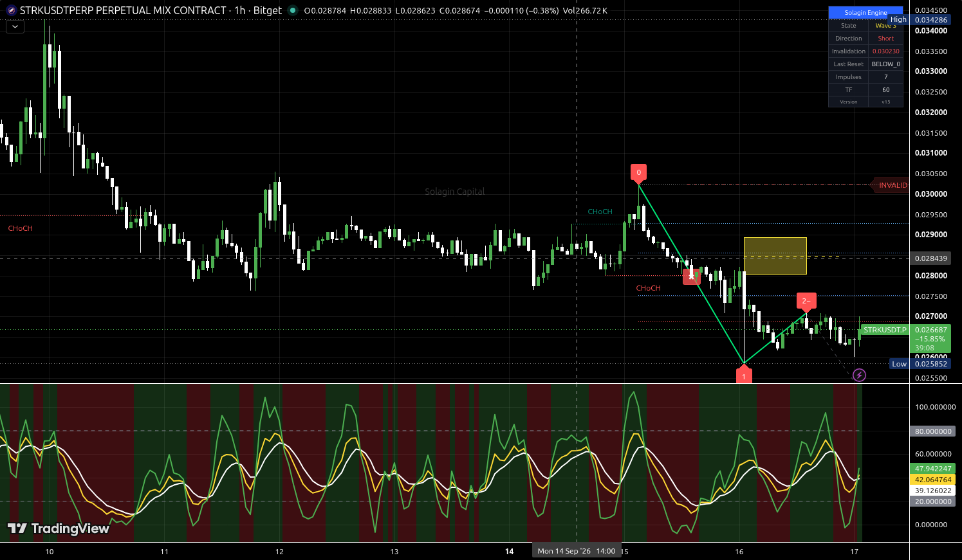
Task: Click the teal CHoCH label
Action: pos(600,212)
